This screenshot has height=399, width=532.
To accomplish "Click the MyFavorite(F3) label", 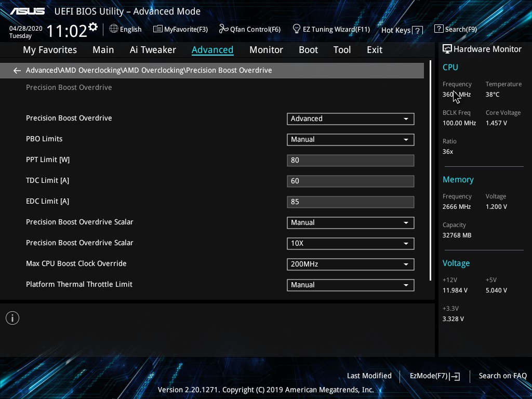I will (186, 30).
